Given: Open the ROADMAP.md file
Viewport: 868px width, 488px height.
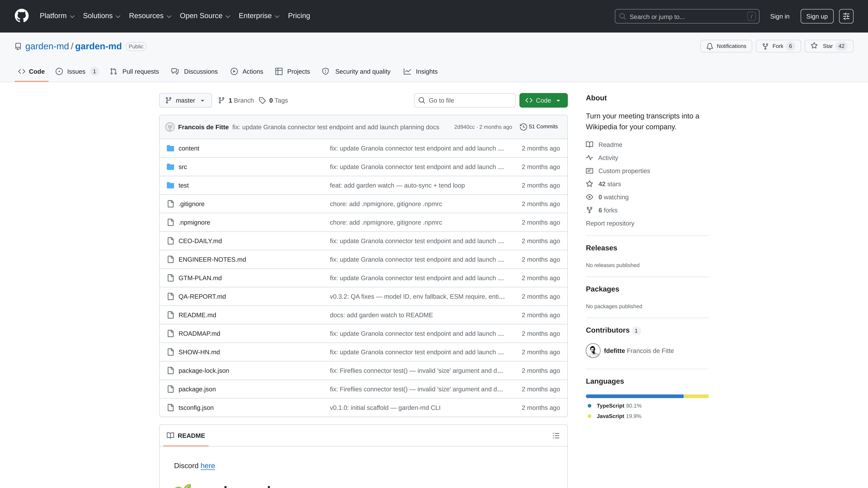Looking at the screenshot, I should (199, 333).
